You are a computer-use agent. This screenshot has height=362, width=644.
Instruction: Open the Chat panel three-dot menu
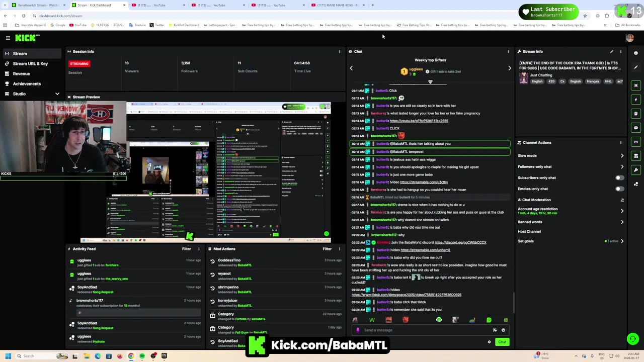(508, 51)
